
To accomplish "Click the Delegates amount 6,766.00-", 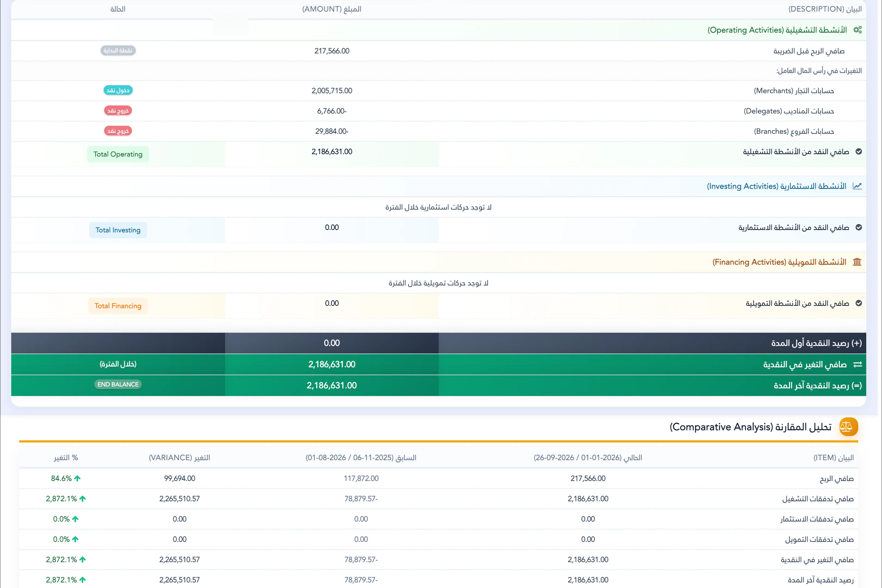I will [x=332, y=111].
